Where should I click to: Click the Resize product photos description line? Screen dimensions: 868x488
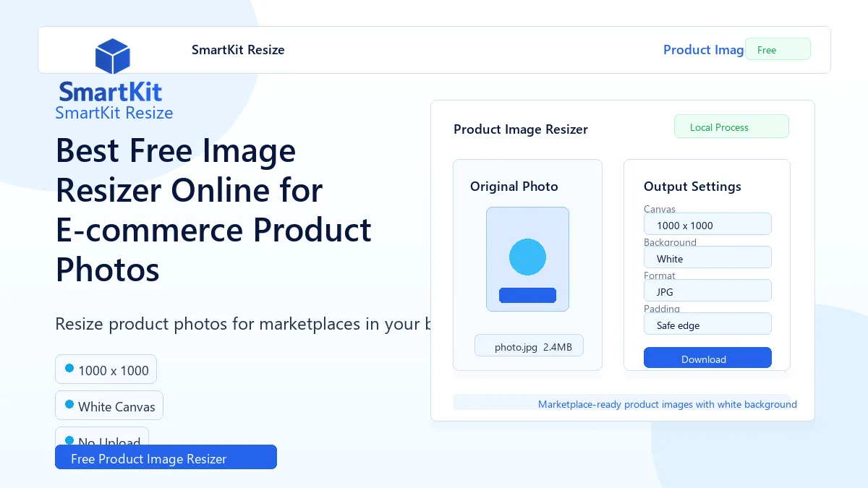[x=243, y=323]
